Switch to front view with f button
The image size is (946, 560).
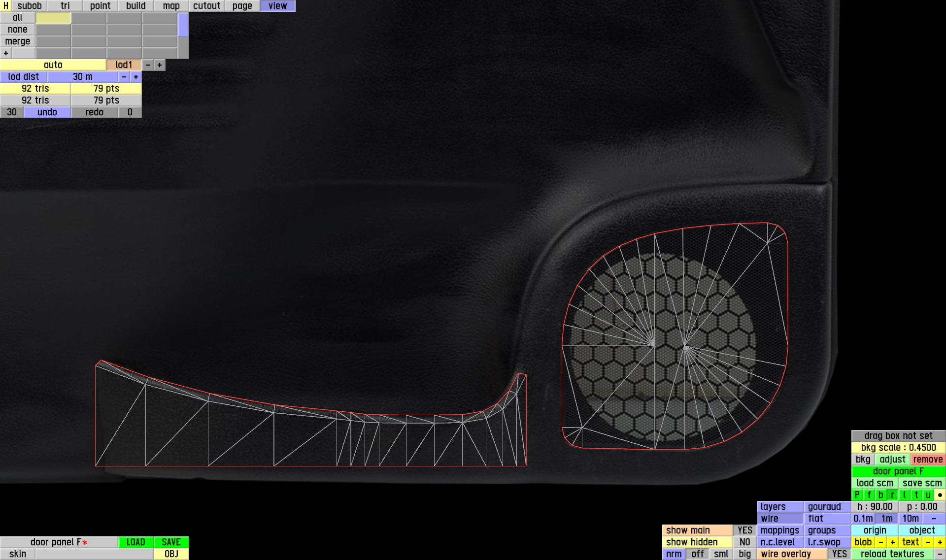[x=869, y=495]
